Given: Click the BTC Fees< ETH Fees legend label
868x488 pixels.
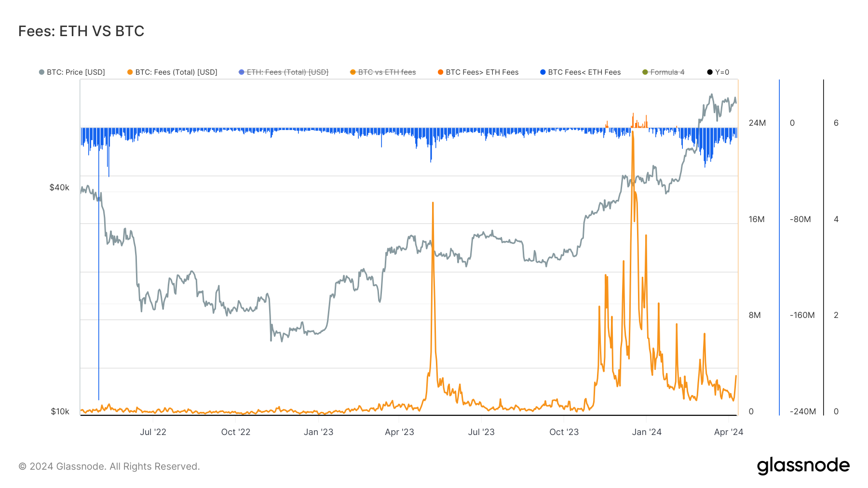Looking at the screenshot, I should 584,72.
